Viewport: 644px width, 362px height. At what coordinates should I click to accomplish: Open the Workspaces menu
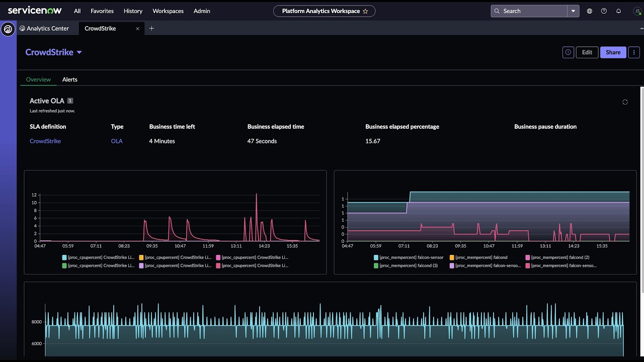168,11
